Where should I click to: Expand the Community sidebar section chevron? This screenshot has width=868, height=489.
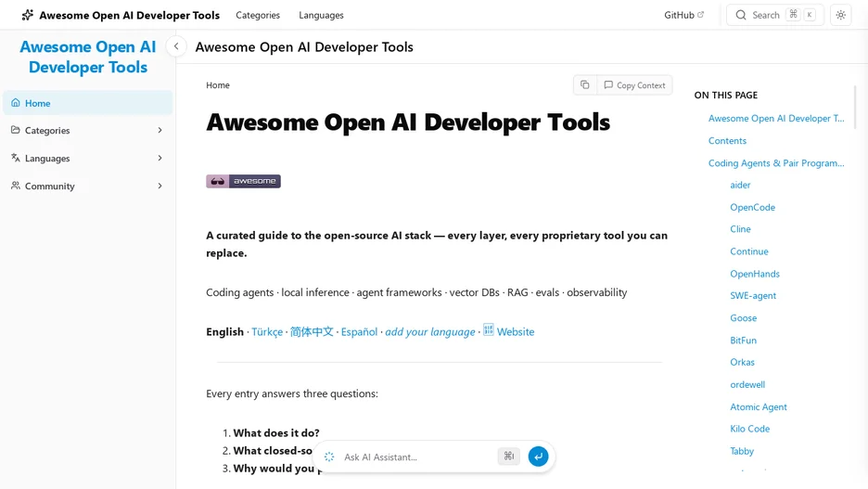(160, 186)
